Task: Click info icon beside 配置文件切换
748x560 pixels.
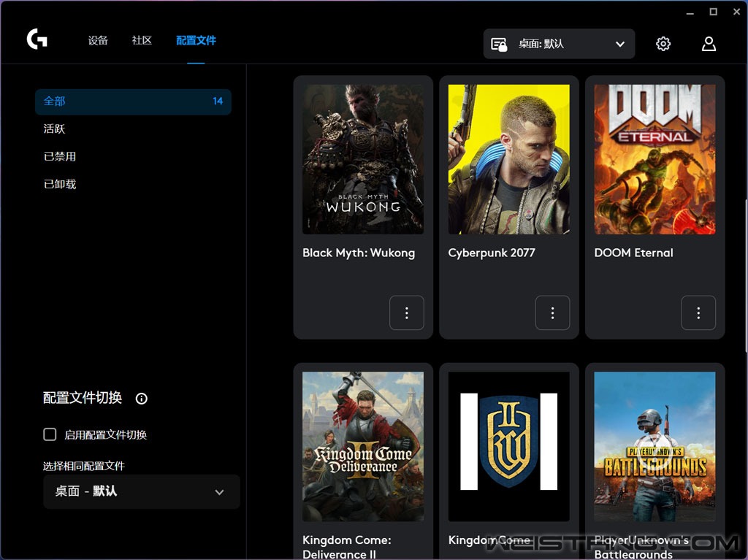Action: click(142, 399)
